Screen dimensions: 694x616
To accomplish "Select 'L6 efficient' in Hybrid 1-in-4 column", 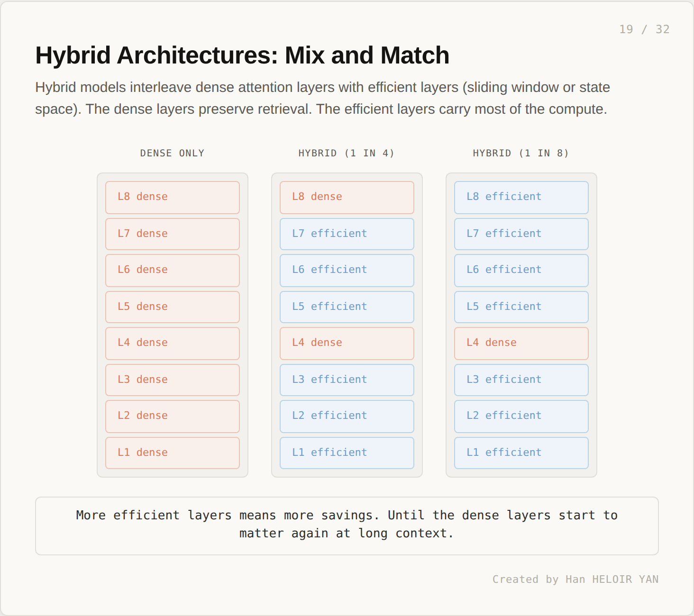I will click(347, 271).
